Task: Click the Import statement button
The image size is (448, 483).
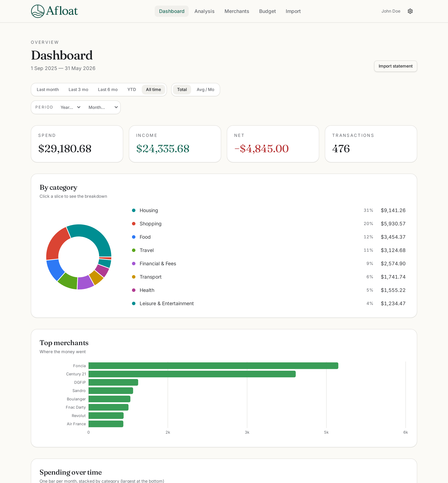Action: point(395,66)
